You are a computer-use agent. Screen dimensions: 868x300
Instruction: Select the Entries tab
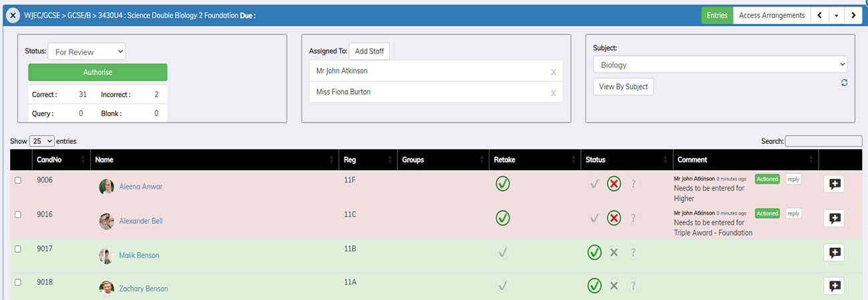tap(716, 15)
